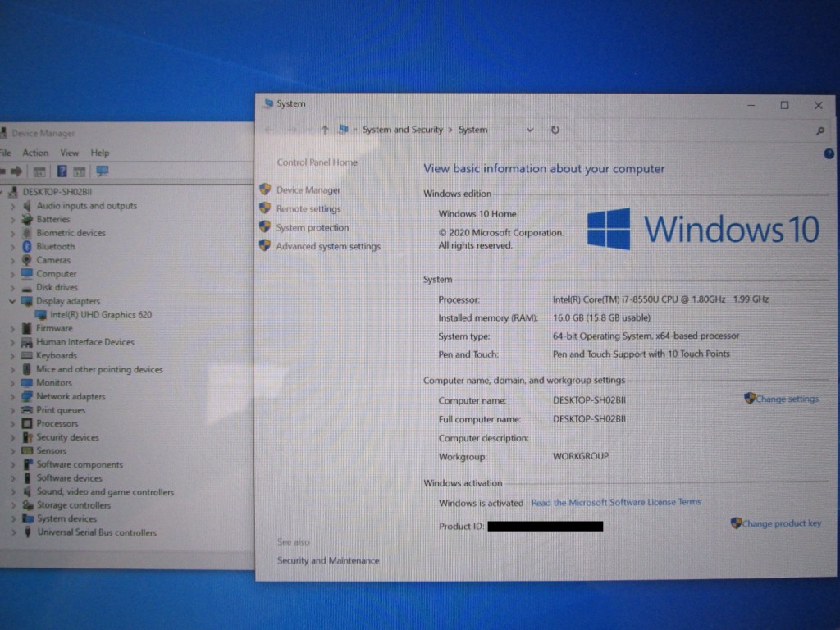Select Intel(R) UHD Graphics 620 device

pos(101,315)
